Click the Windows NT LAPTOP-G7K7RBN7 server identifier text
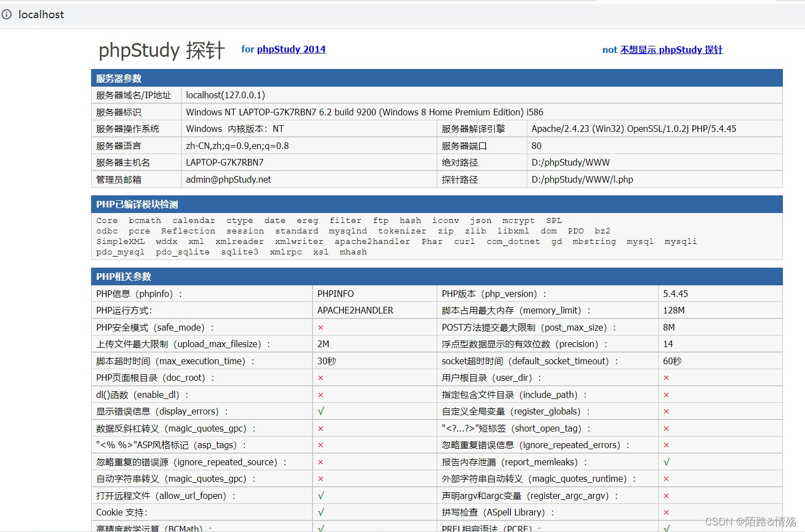The height and width of the screenshot is (532, 805). [x=364, y=112]
